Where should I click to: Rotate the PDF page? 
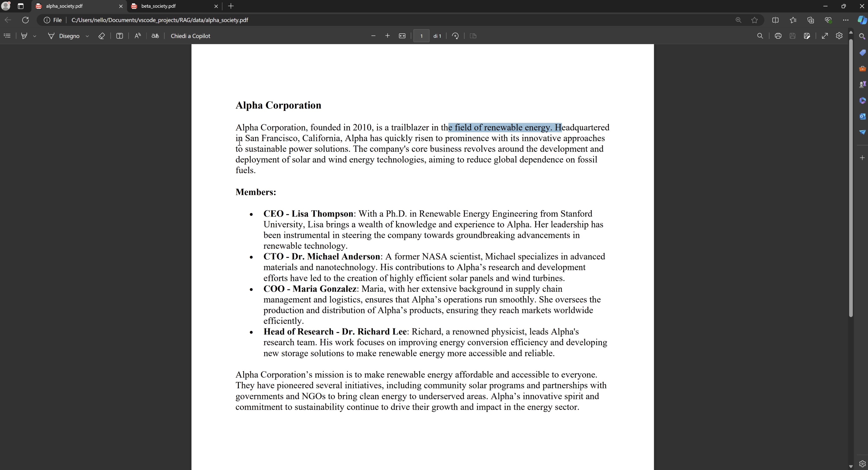click(455, 36)
